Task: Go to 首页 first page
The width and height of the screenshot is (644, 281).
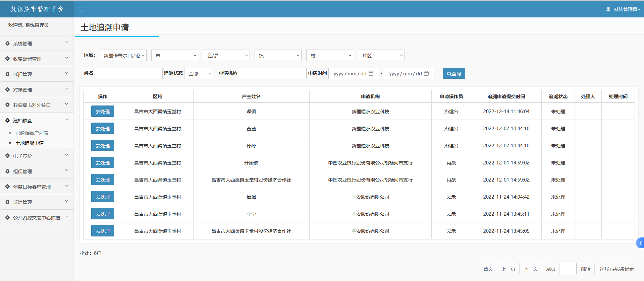Action: click(x=488, y=269)
